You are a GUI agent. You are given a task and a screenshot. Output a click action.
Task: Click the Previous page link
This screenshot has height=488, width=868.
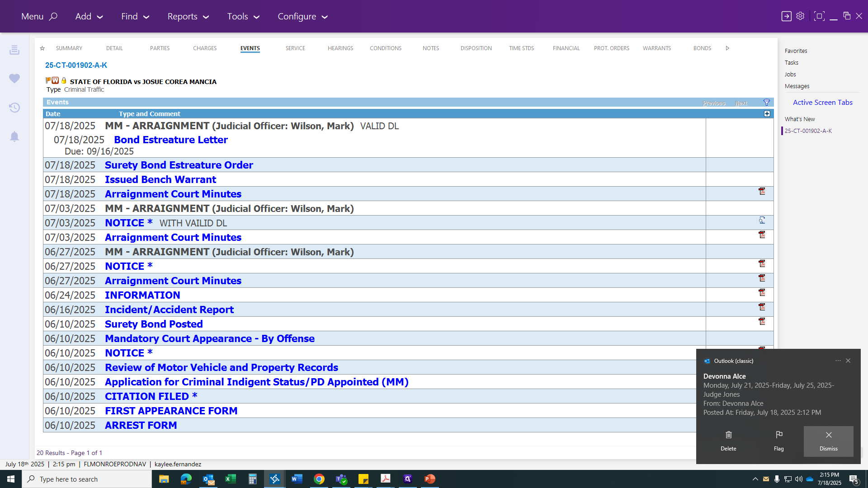click(x=714, y=103)
